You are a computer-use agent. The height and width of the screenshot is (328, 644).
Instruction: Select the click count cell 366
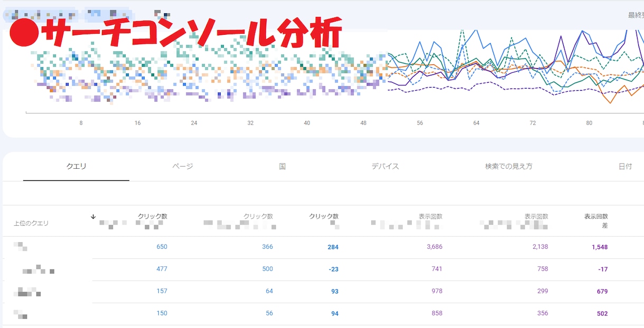pos(267,247)
